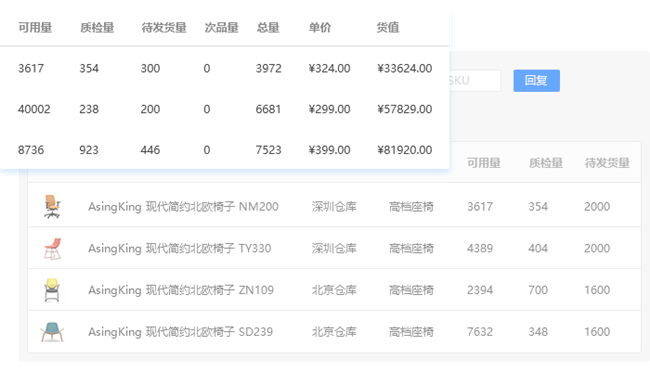650x371 pixels.
Task: Click 高档座椅 in the NM200 row
Action: [411, 206]
